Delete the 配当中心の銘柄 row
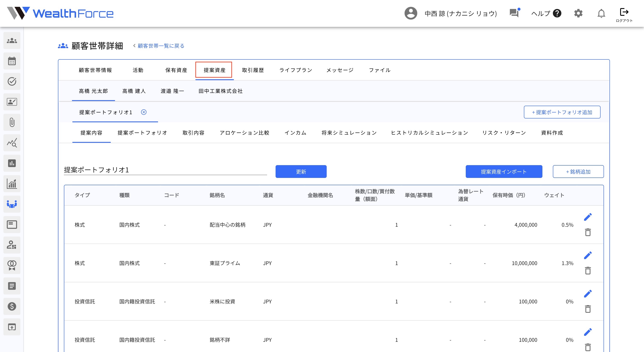This screenshot has width=644, height=352. [588, 232]
